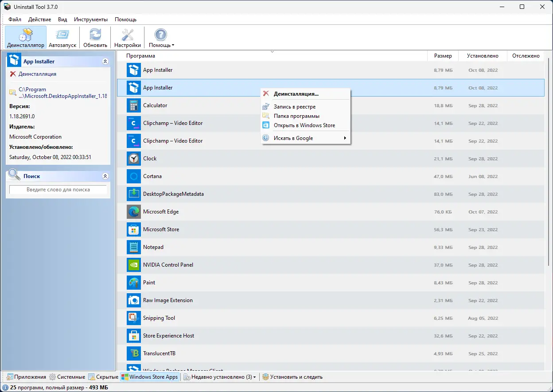Click the Microsoft Edge size 76,0 КБ
Viewport: 553px width, 392px height.
click(x=443, y=212)
